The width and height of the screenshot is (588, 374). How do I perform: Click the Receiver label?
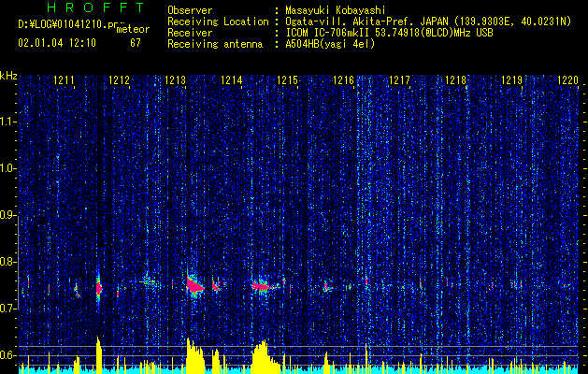click(x=190, y=33)
